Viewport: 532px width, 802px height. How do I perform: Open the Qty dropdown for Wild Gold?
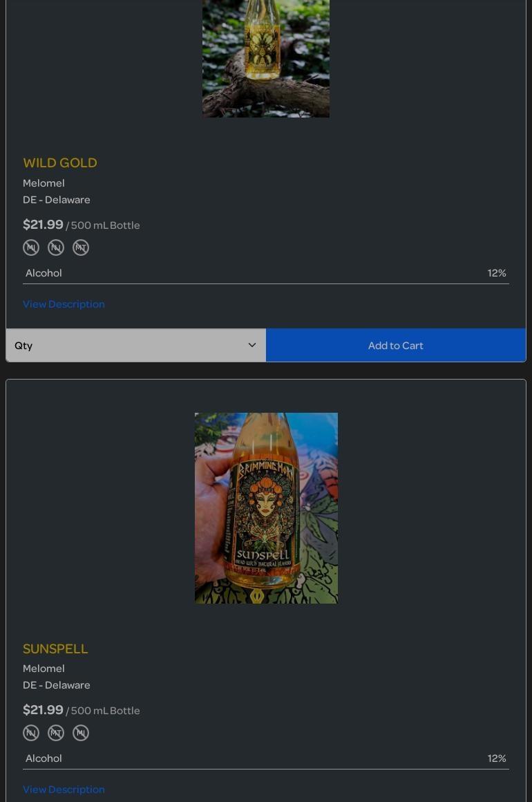pyautogui.click(x=136, y=345)
